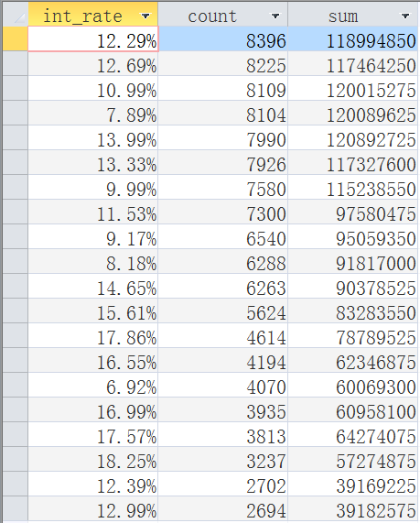
Task: Click the 12.29% interest rate cell
Action: (x=93, y=38)
